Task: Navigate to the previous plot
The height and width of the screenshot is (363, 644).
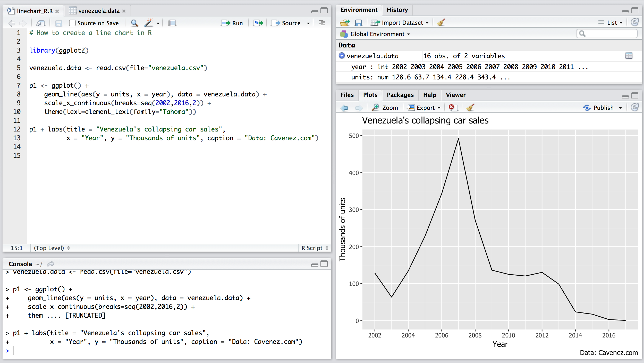Action: click(x=344, y=108)
